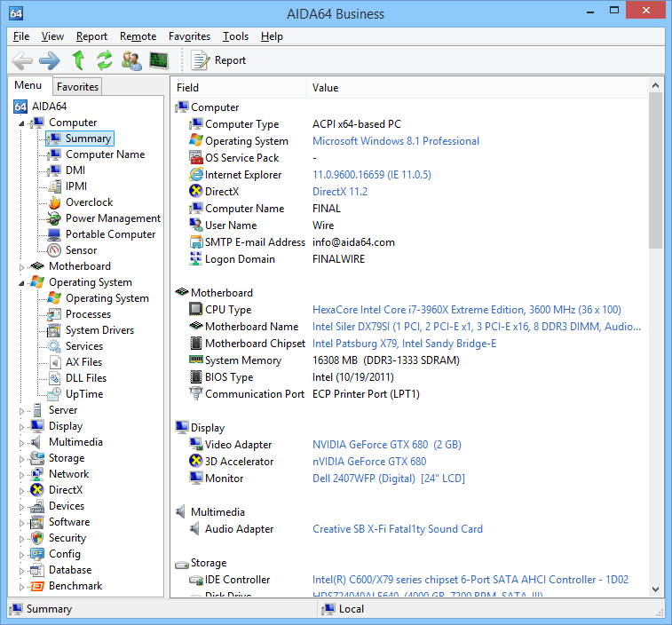Switch to the Favorites tab

[77, 86]
